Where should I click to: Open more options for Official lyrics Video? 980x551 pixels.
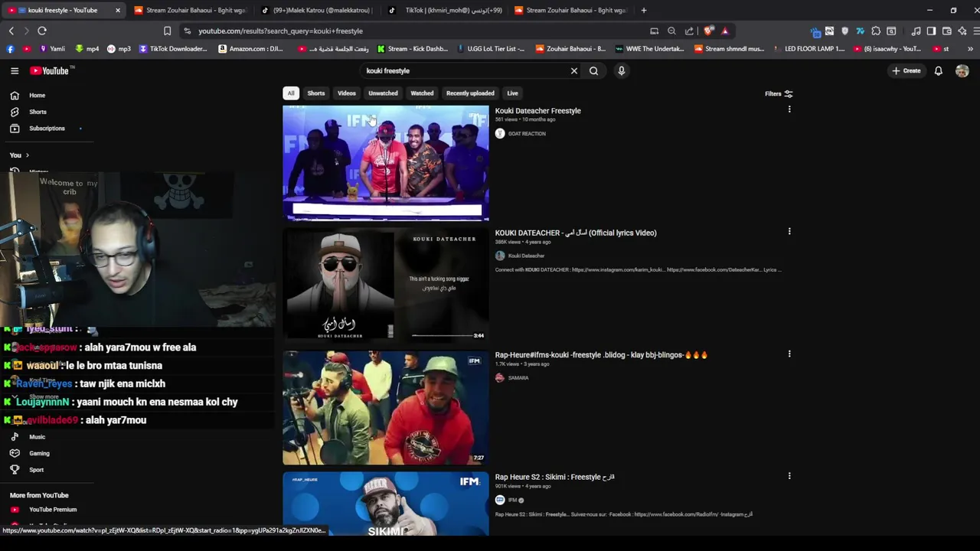[789, 231]
